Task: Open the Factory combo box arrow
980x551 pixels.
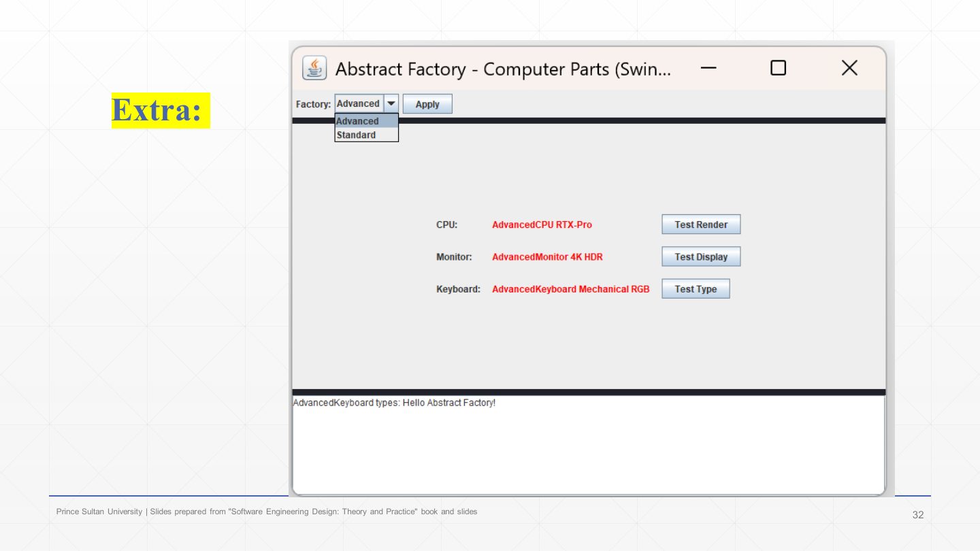Action: [391, 103]
